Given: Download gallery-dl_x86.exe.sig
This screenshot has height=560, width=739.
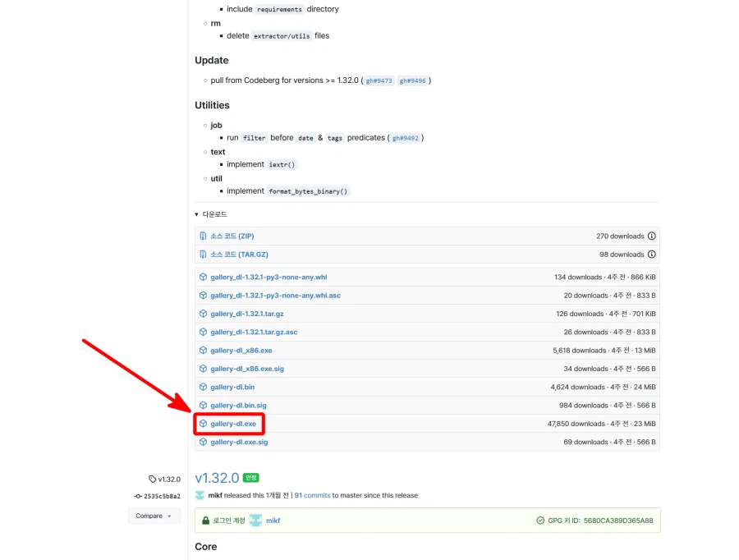Looking at the screenshot, I should pyautogui.click(x=247, y=370).
